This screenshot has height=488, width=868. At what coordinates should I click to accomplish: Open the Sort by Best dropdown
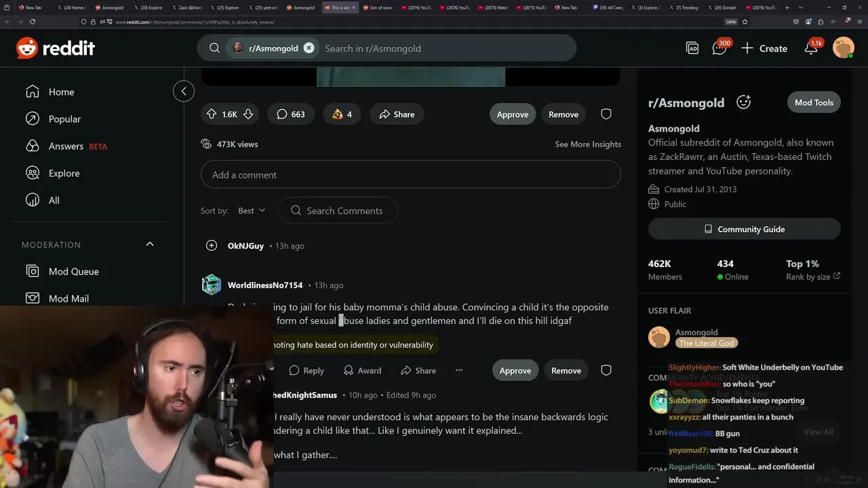(x=252, y=211)
